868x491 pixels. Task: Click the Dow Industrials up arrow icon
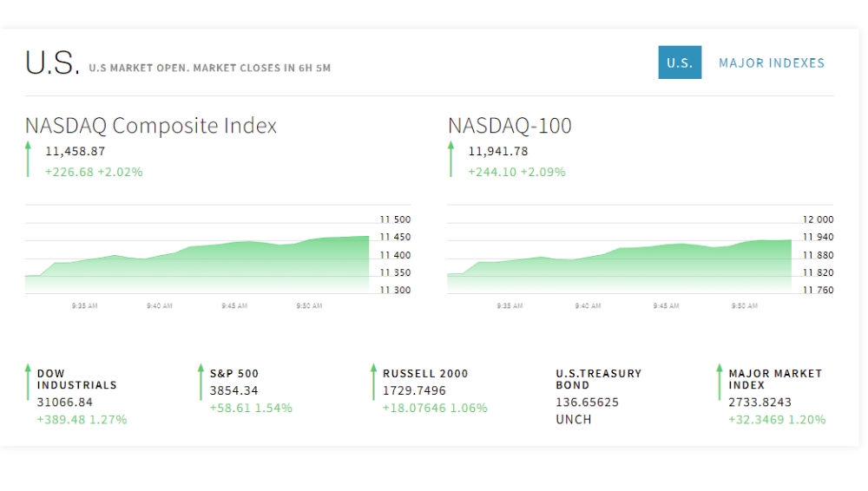coord(28,382)
